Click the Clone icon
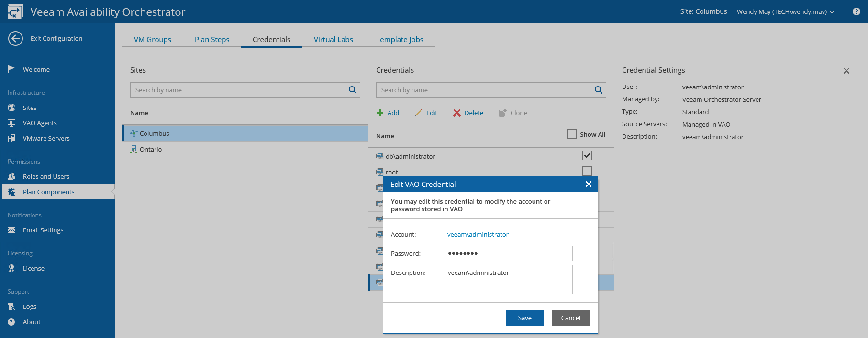This screenshot has height=338, width=868. coord(502,113)
